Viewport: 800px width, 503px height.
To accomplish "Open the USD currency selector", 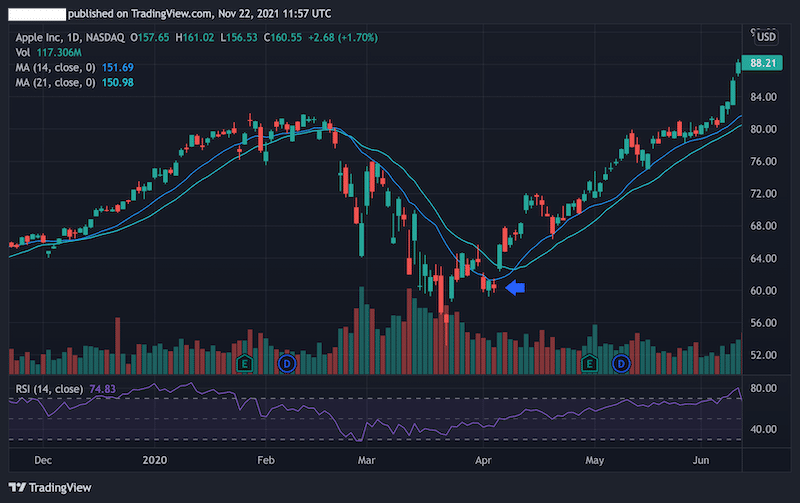I will pos(766,37).
